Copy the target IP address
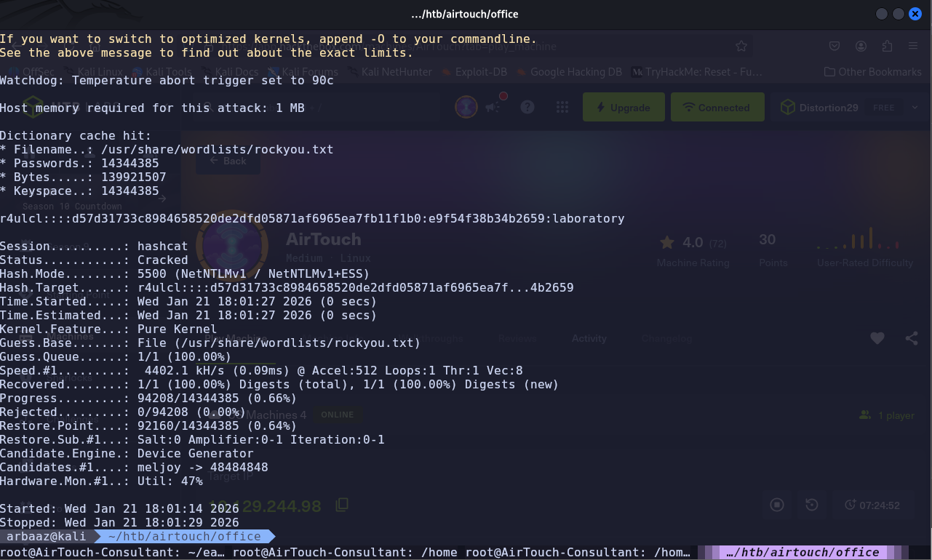The height and width of the screenshot is (560, 932). click(x=341, y=505)
